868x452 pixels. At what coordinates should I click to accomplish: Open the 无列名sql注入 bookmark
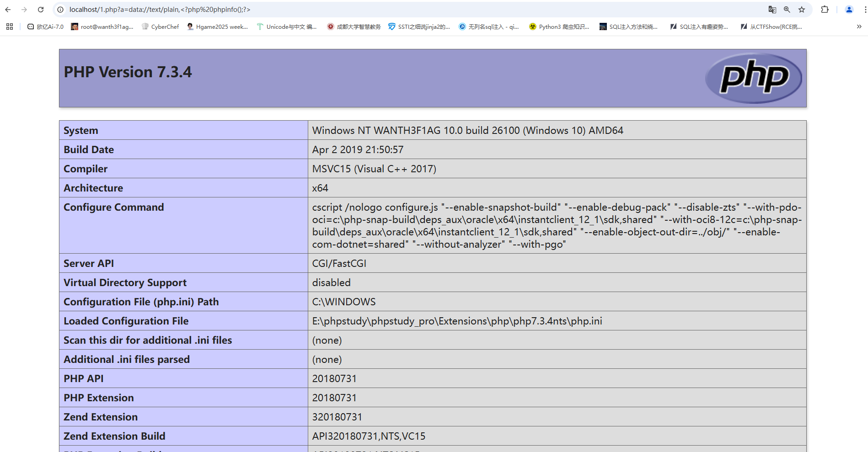point(488,27)
